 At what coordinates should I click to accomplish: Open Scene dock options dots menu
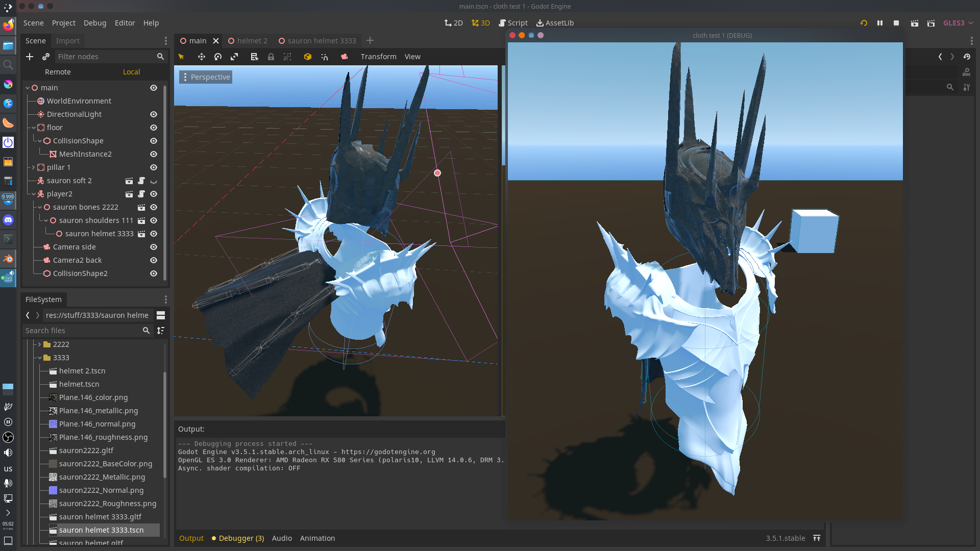pos(165,41)
